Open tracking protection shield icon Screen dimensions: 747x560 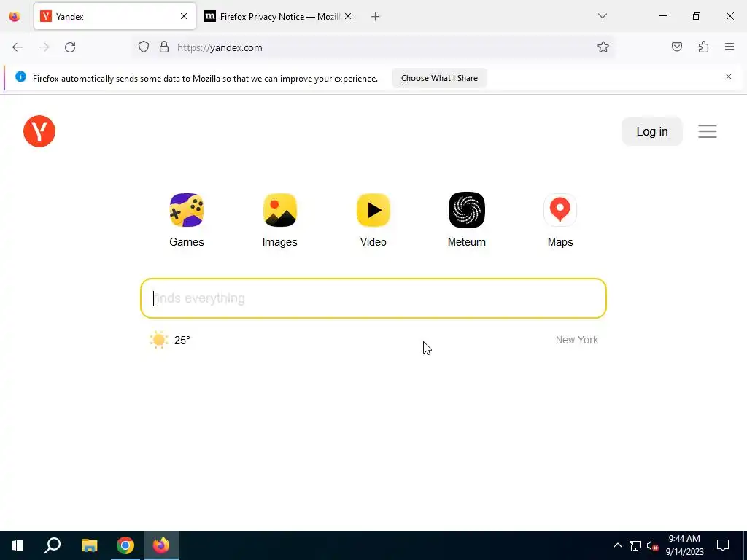click(144, 47)
